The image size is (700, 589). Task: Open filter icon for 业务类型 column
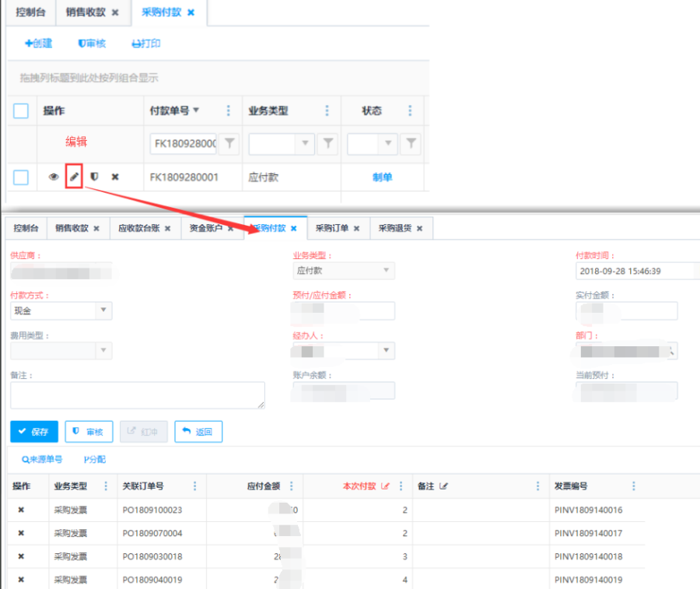point(328,143)
